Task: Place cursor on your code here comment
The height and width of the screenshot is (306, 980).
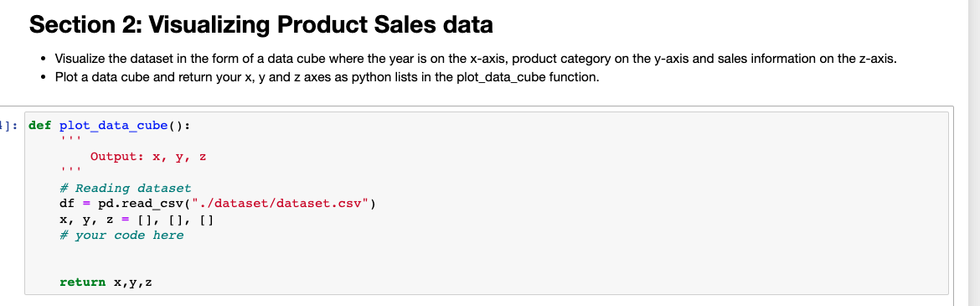Action: pos(121,236)
